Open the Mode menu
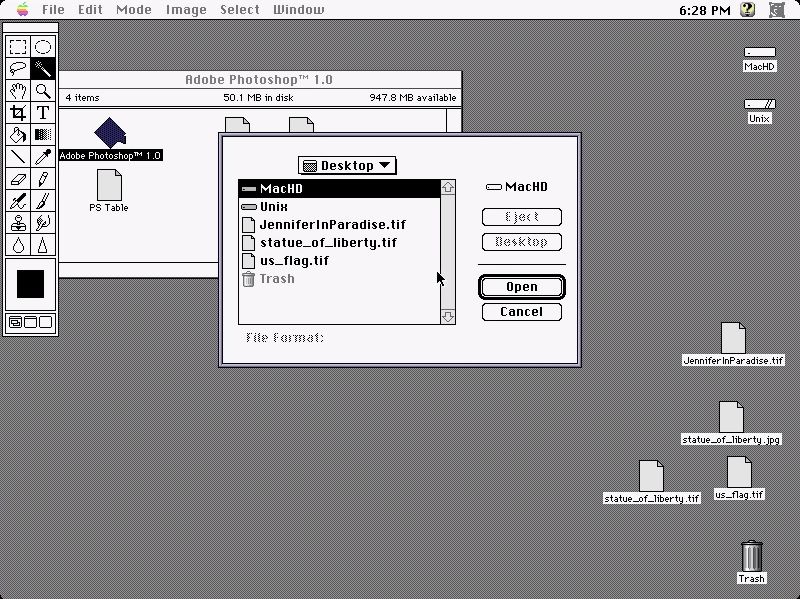Viewport: 800px width, 599px height. 134,9
